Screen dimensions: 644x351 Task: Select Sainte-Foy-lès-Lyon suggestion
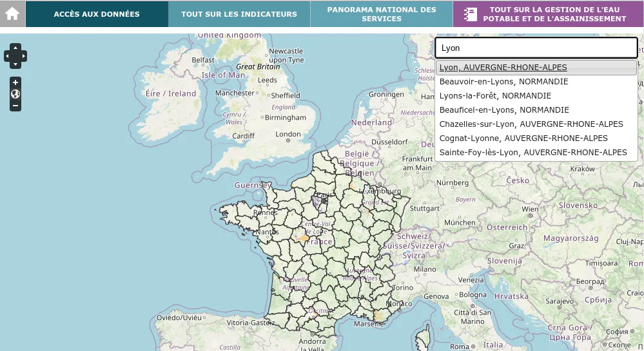coord(536,152)
